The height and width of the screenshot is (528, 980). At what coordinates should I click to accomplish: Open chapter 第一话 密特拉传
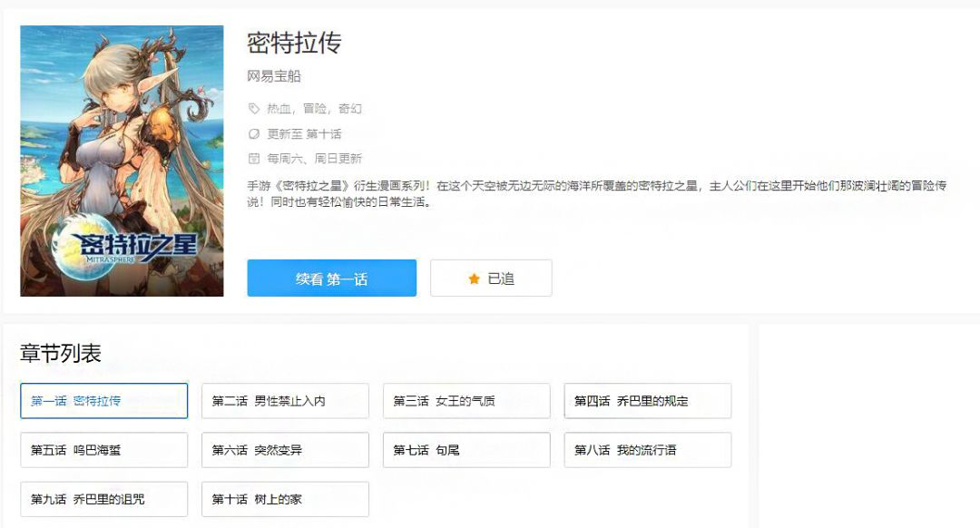103,400
